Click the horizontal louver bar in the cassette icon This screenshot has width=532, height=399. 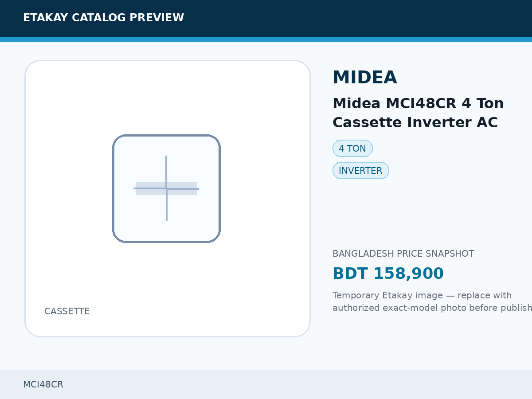(x=166, y=188)
